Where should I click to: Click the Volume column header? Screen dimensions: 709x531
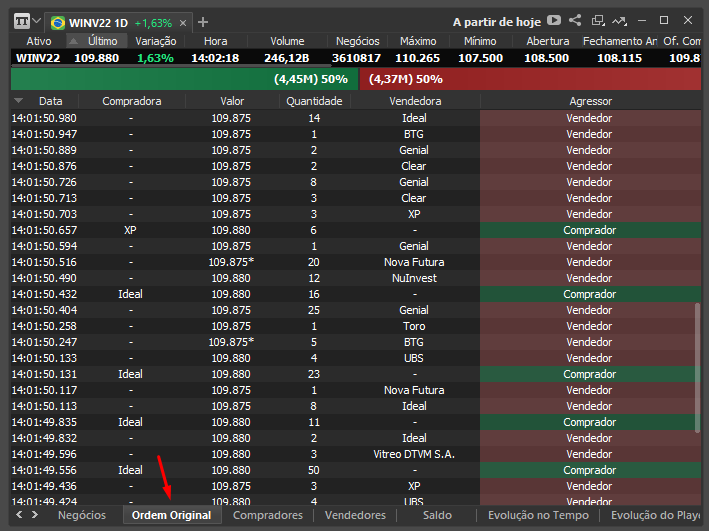click(287, 41)
